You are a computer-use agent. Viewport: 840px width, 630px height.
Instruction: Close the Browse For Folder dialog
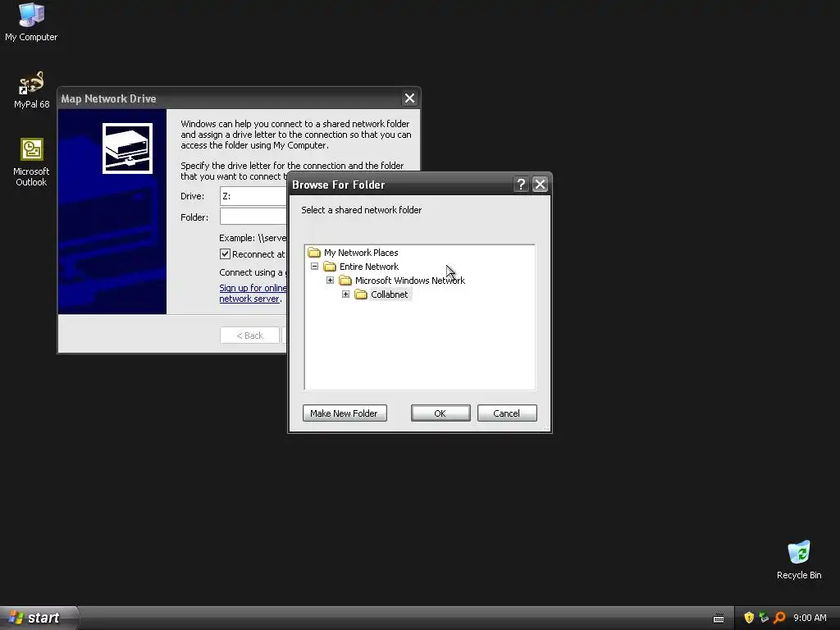pos(540,185)
